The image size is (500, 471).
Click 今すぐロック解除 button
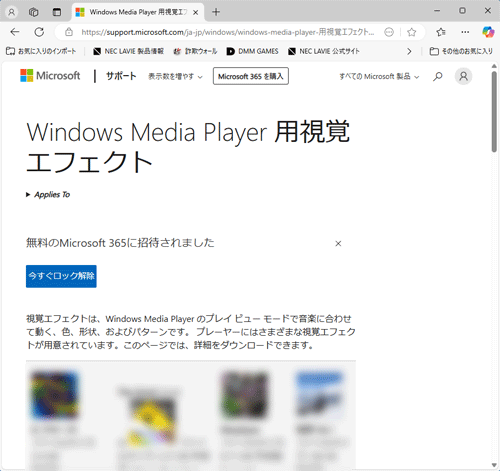[x=61, y=276]
